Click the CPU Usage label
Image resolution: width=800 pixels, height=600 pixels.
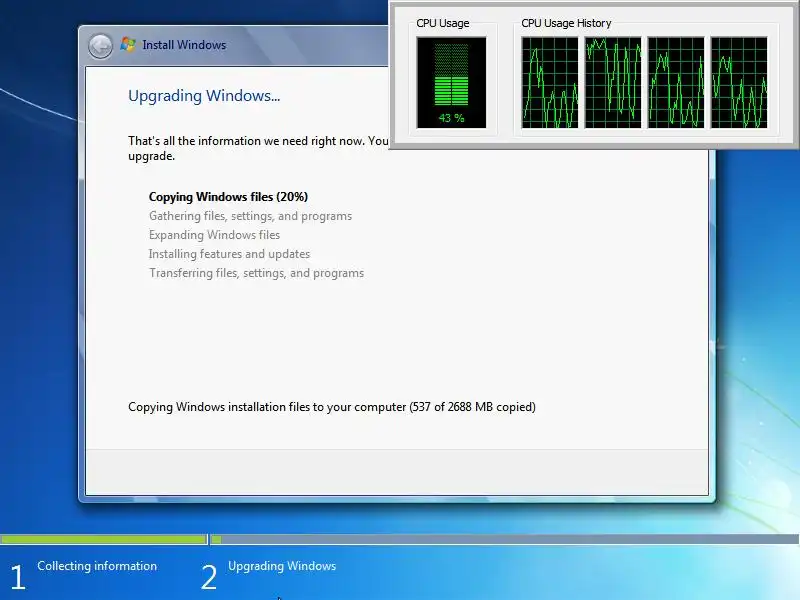[x=442, y=23]
